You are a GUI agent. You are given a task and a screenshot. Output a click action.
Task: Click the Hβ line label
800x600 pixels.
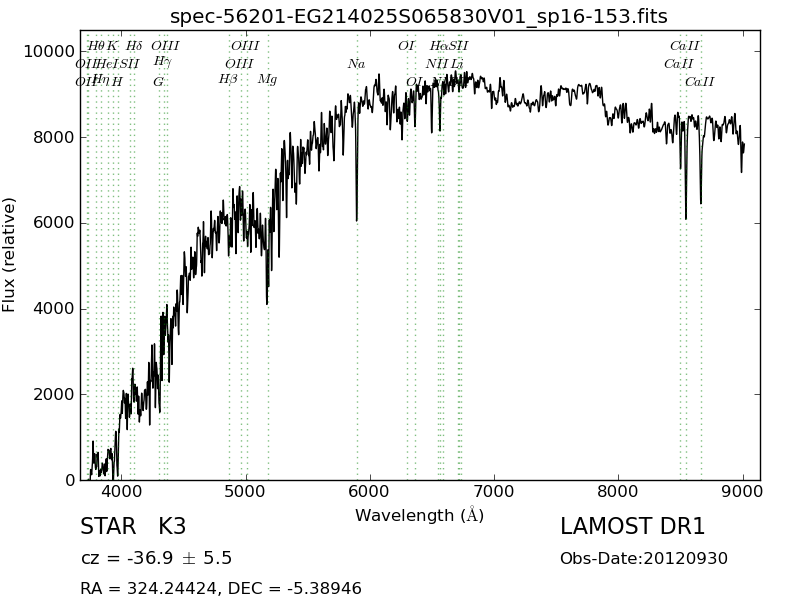coord(228,79)
